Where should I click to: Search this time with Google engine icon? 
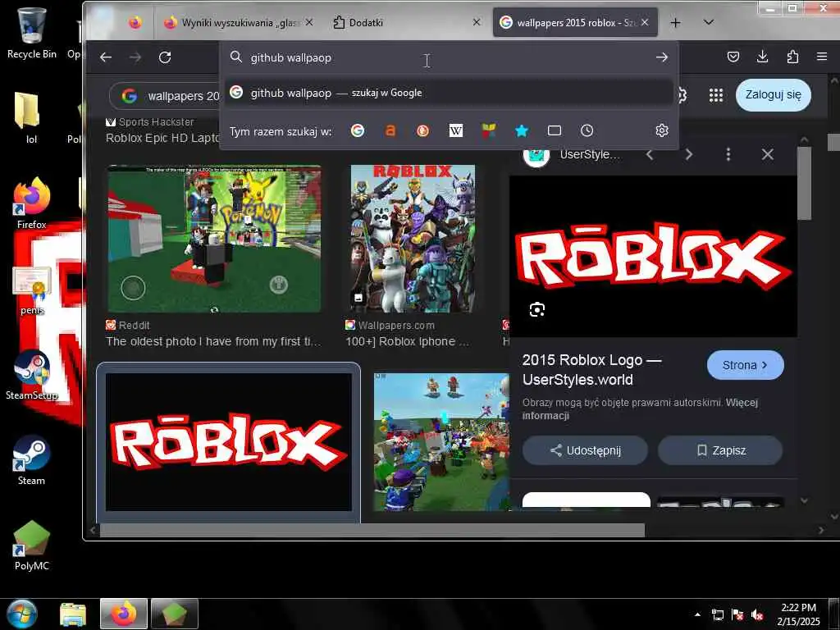[x=358, y=130]
